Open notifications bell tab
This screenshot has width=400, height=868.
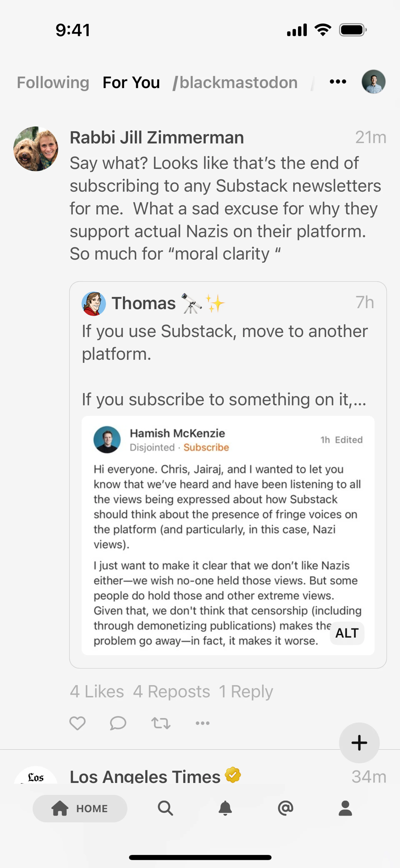pyautogui.click(x=225, y=808)
